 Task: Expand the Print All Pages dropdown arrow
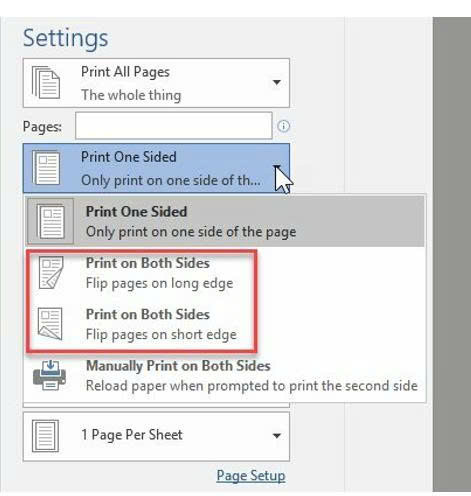(276, 82)
